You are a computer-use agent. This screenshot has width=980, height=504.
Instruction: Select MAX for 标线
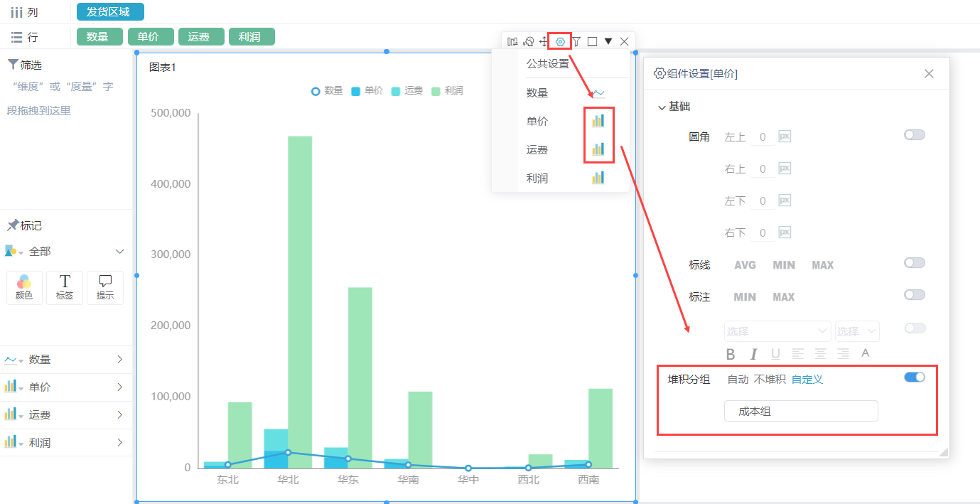(823, 265)
